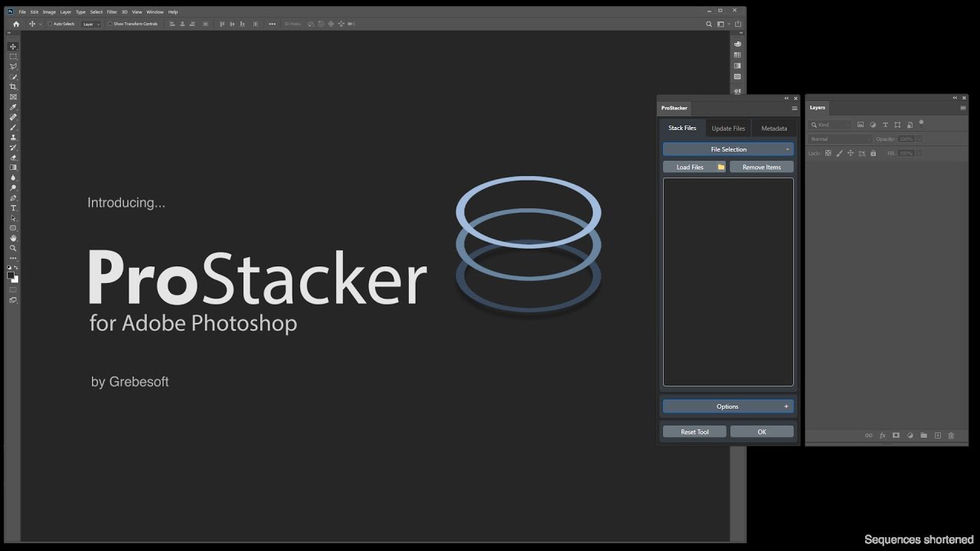Click the Share icon in options bar
Screen dimensions: 980x551
(738, 24)
